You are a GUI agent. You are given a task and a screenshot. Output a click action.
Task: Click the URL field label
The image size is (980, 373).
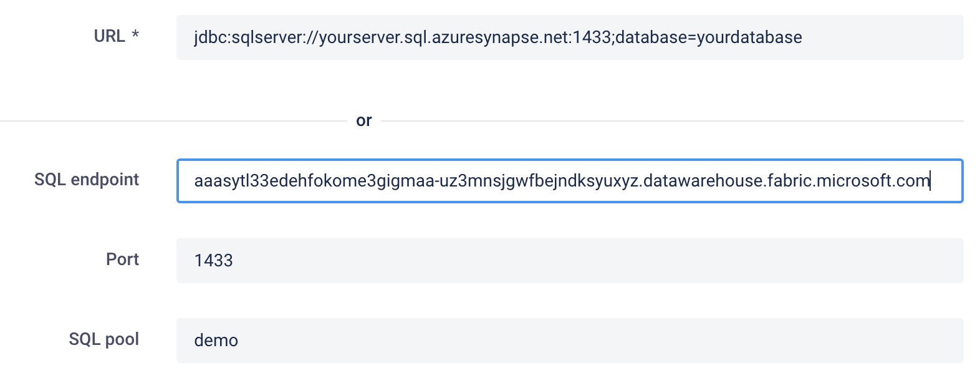coord(110,36)
